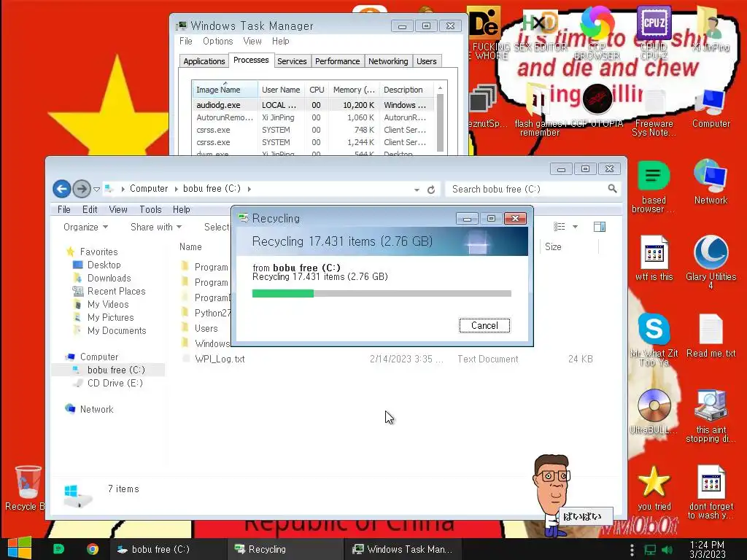Launch Glary Utilities 4 from desktop
This screenshot has height=560, width=747.
pos(711,262)
